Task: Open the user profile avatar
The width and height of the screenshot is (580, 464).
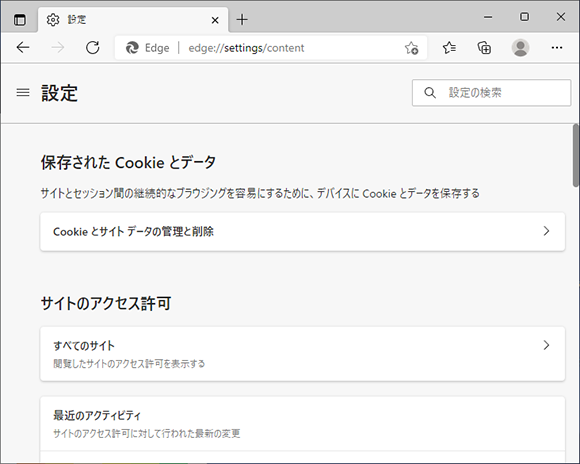Action: [520, 47]
